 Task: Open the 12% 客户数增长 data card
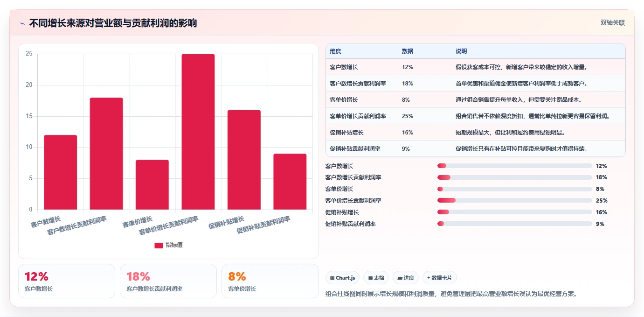point(67,281)
